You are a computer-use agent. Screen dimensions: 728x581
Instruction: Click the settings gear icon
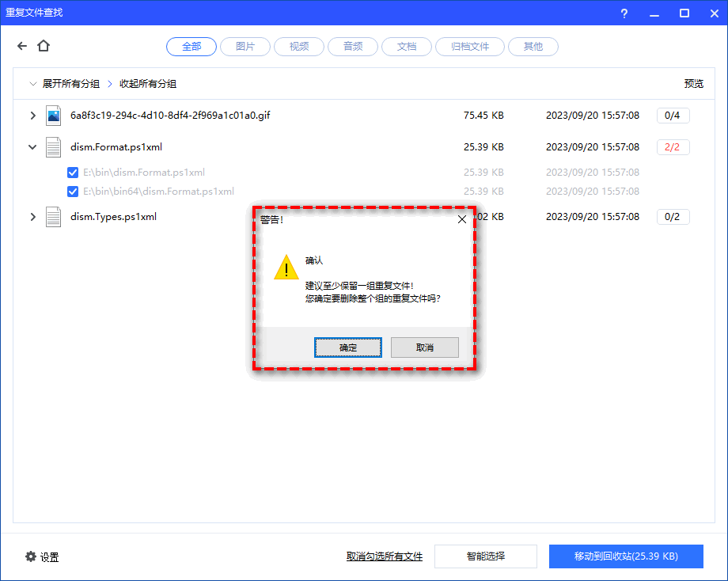click(31, 556)
